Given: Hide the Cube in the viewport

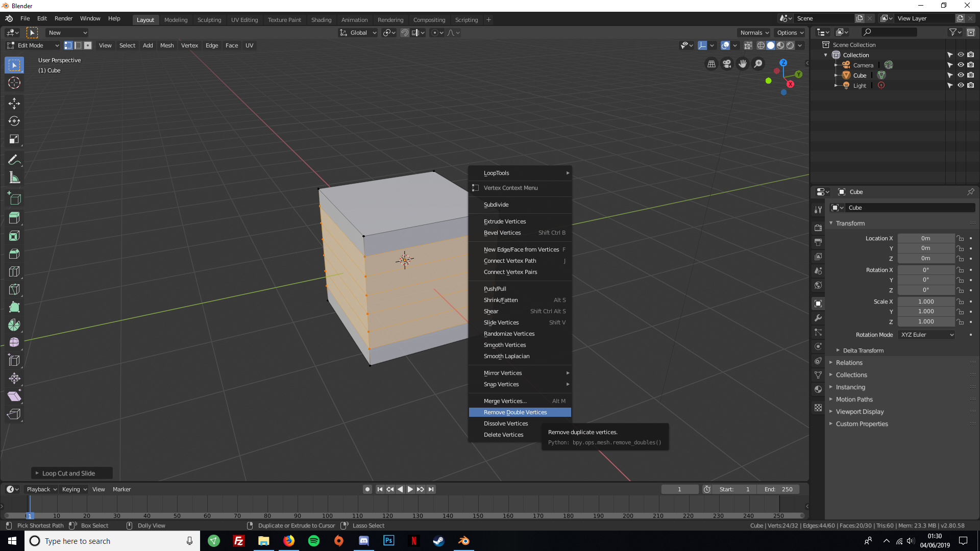Looking at the screenshot, I should pyautogui.click(x=961, y=75).
